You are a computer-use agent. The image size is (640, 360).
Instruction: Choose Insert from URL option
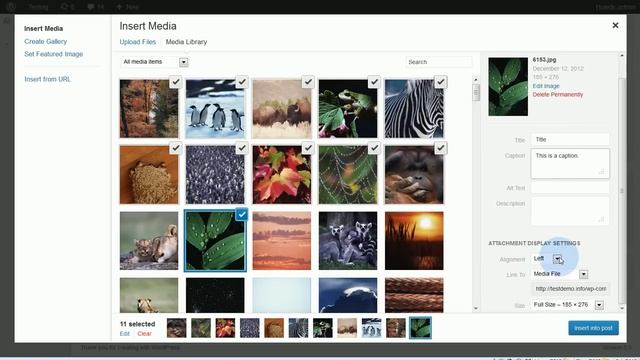47,79
